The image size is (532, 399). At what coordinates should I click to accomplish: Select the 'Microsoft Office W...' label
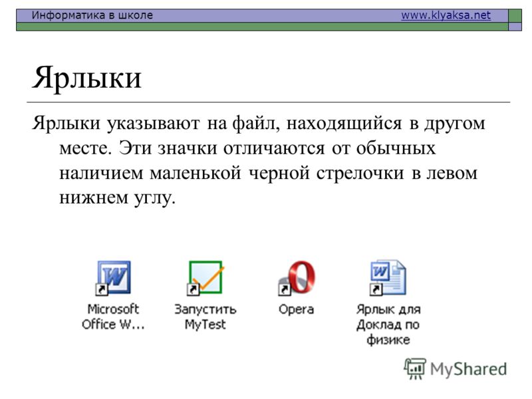pos(113,317)
